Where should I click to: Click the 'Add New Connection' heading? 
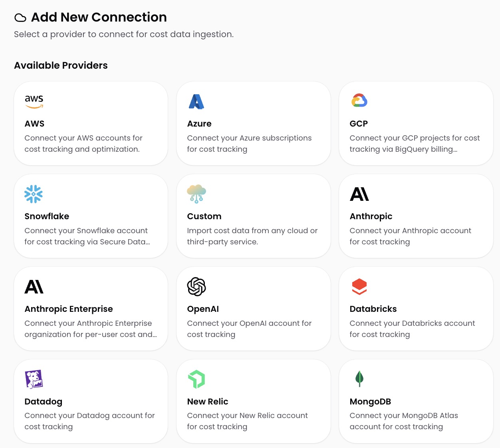click(x=99, y=17)
